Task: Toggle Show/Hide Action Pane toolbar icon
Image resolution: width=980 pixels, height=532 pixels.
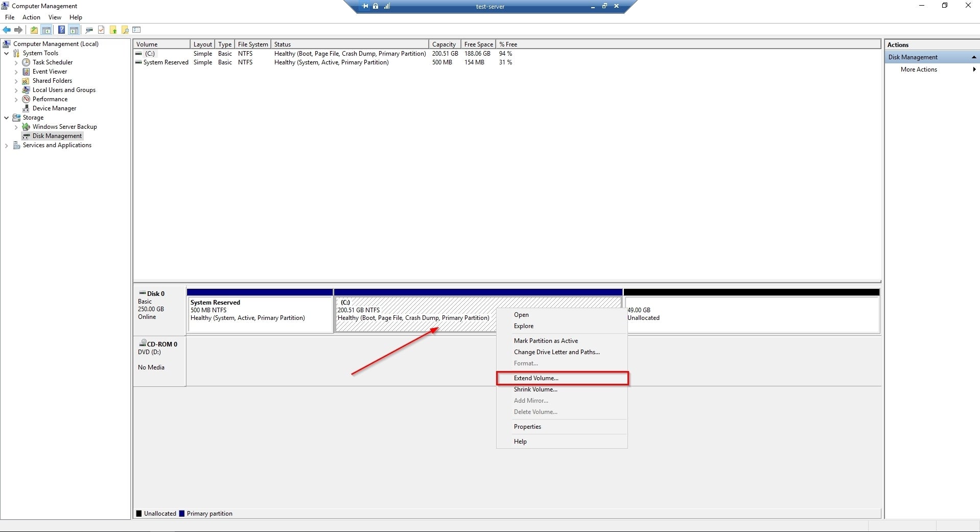Action: point(74,30)
